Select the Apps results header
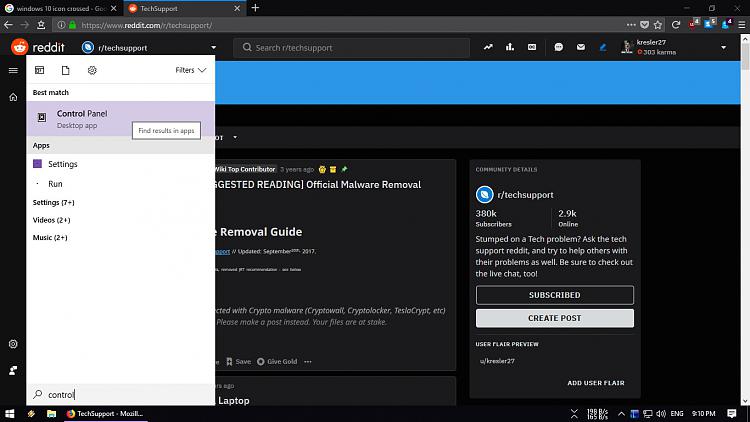 121,145
